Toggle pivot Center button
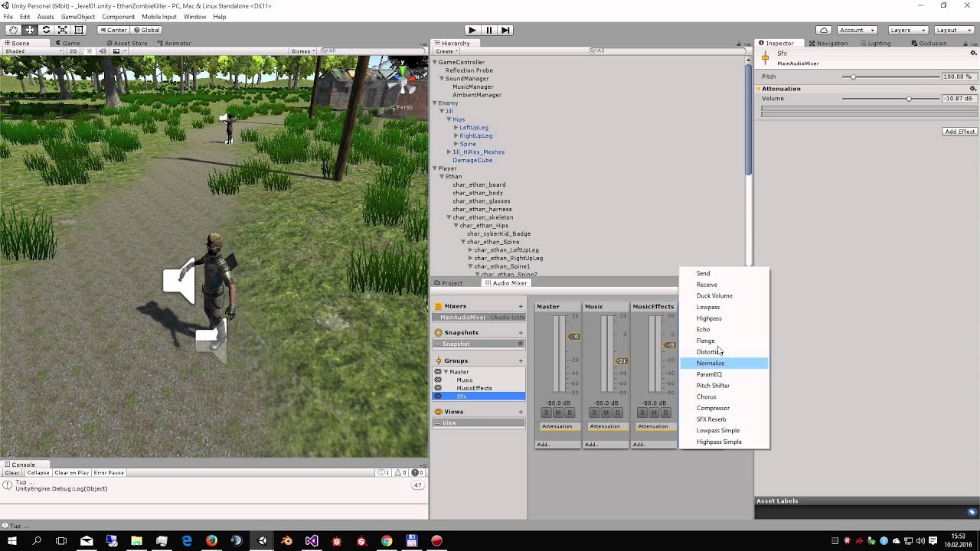 tap(113, 30)
